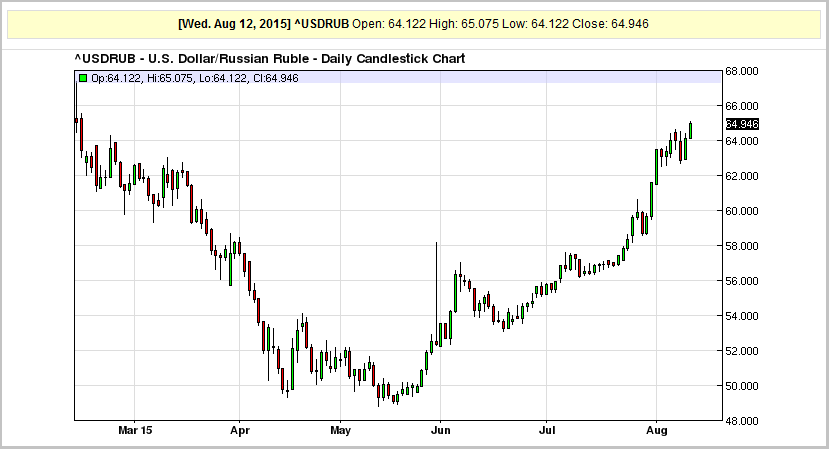
Task: Click the Op:64.122 legend values text
Action: [195, 78]
